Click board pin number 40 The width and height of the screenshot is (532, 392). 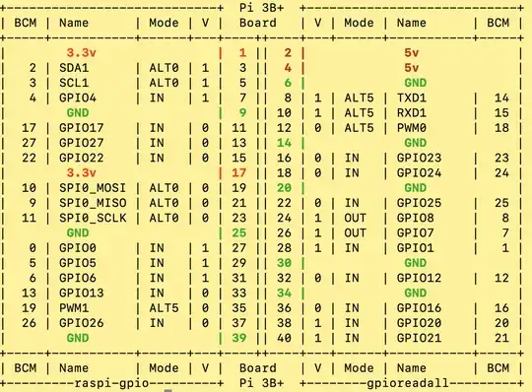point(284,338)
